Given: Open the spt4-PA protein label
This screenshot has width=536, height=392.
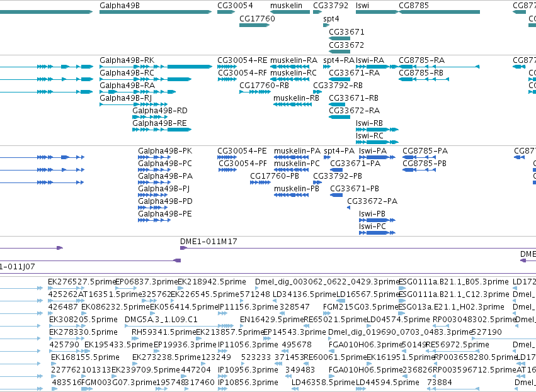Looking at the screenshot, I should (x=339, y=151).
